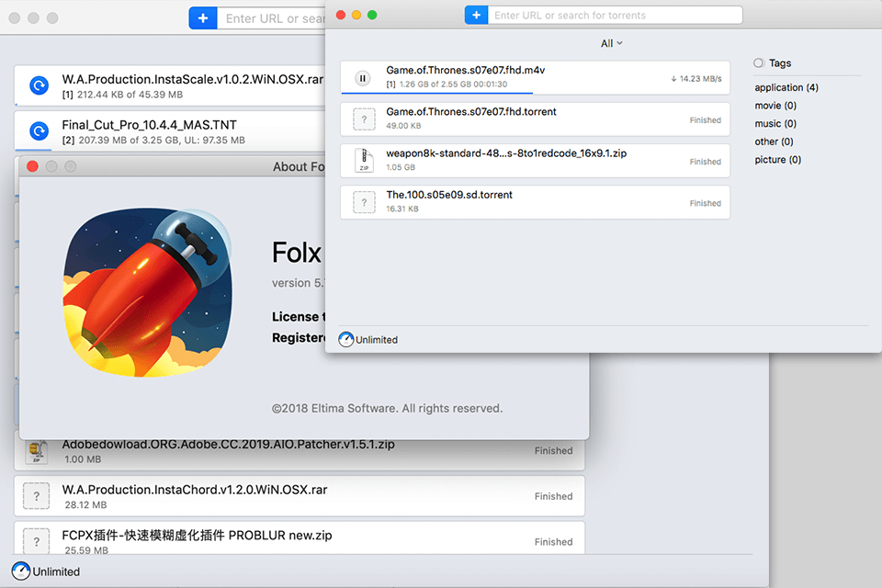Select the Final_Cut_Pro_10.4.4_MAS.TNT file name

pyautogui.click(x=149, y=125)
